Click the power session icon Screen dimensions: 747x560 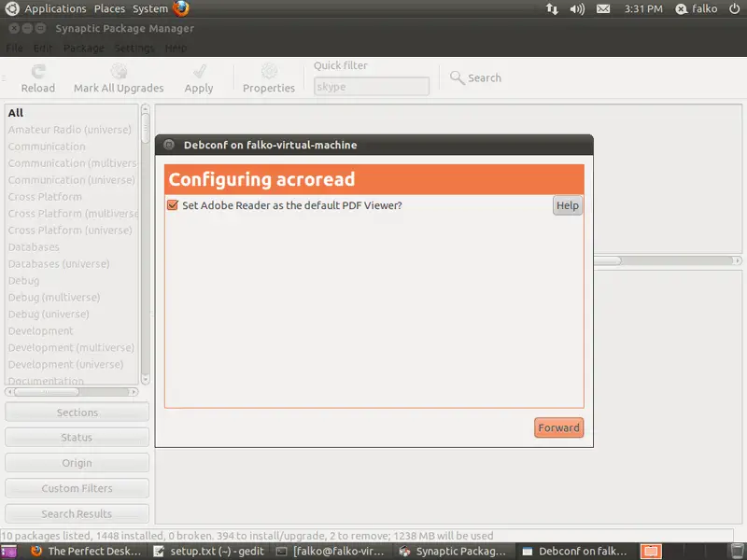pos(735,8)
